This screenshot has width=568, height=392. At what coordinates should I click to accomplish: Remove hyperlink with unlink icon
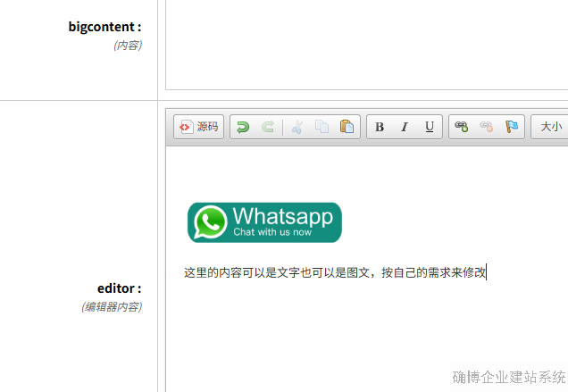(x=487, y=127)
